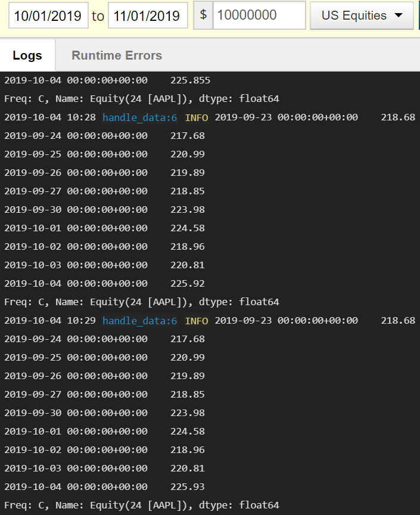420x515 pixels.
Task: Click the end date field showing 11/01/2019
Action: [148, 15]
